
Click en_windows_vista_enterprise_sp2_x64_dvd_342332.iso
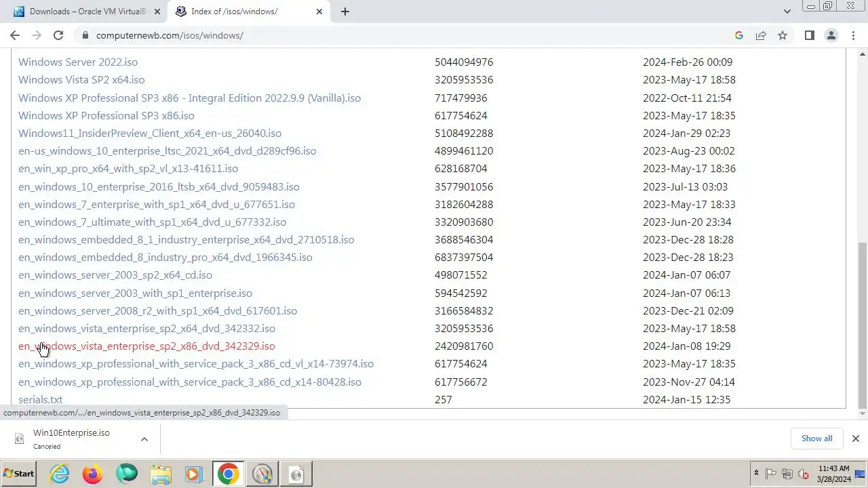147,328
